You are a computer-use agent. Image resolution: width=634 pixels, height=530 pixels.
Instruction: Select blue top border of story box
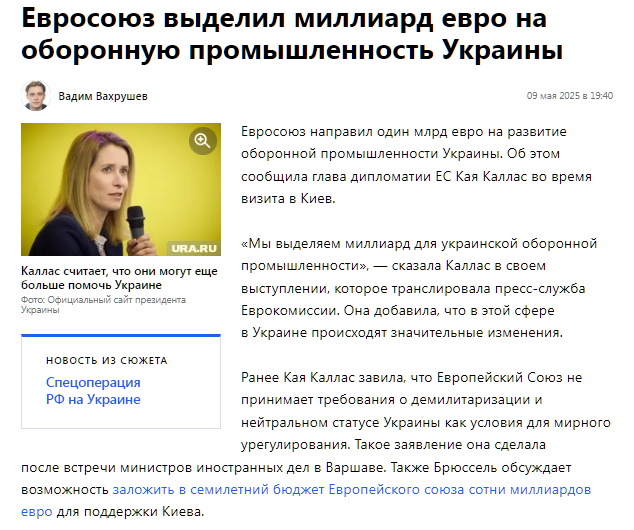click(x=121, y=335)
